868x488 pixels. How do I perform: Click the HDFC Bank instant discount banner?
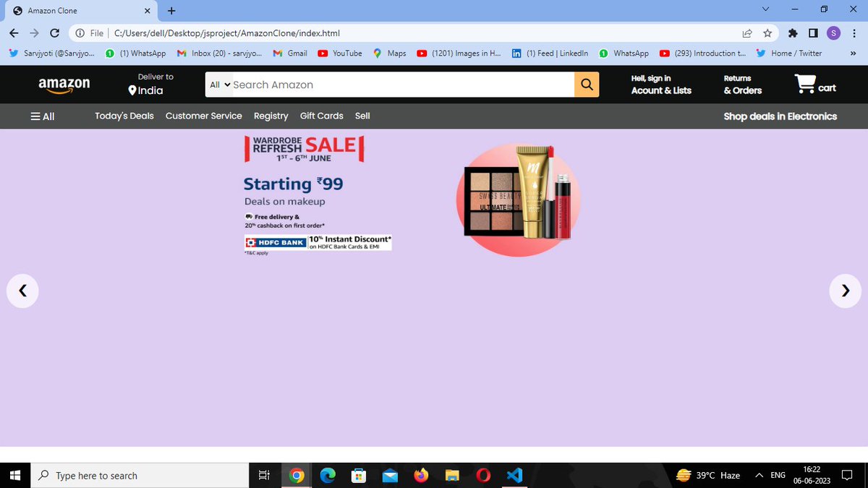[x=318, y=242]
